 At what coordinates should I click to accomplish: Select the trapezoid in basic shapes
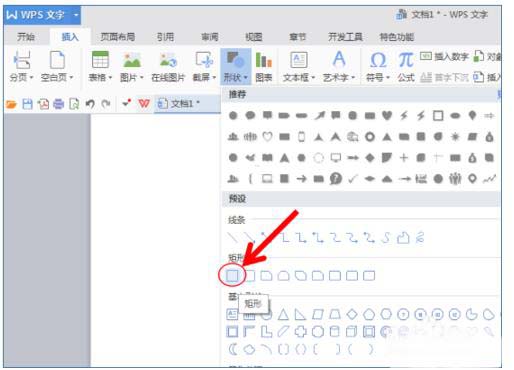click(335, 314)
